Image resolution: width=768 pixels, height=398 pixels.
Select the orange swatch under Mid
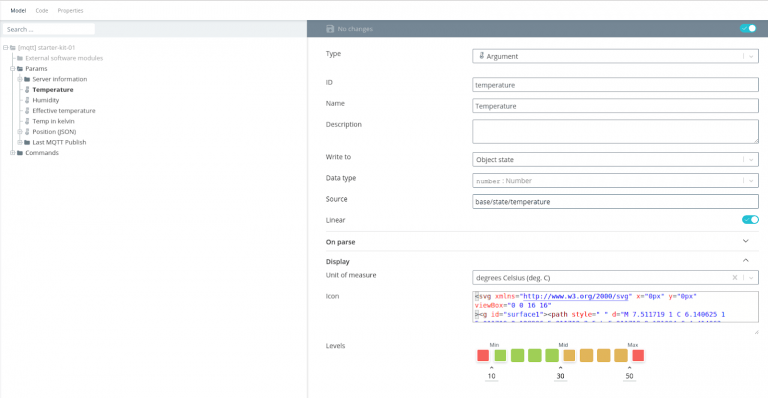569,355
